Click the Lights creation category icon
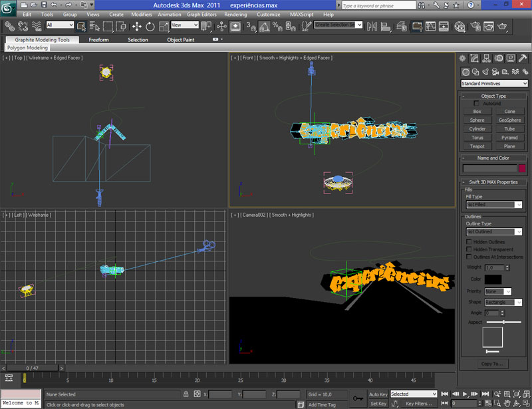Viewport: 532px width, 409px height. pos(485,72)
